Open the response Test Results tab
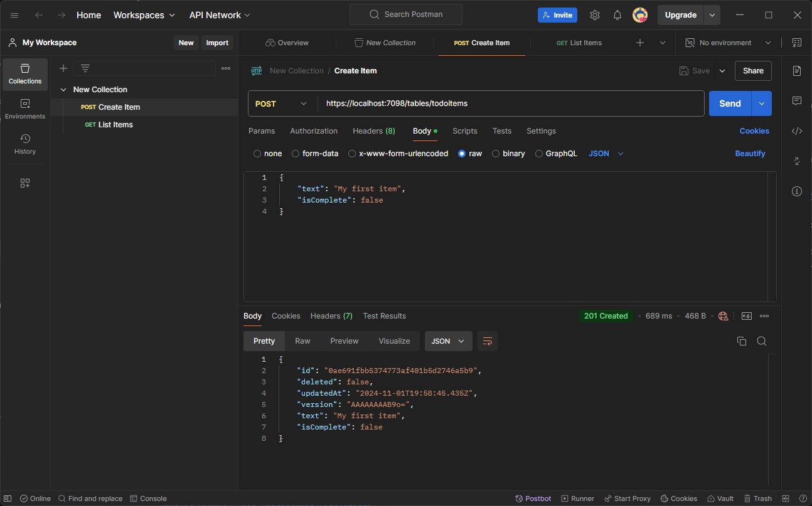812x506 pixels. point(385,316)
